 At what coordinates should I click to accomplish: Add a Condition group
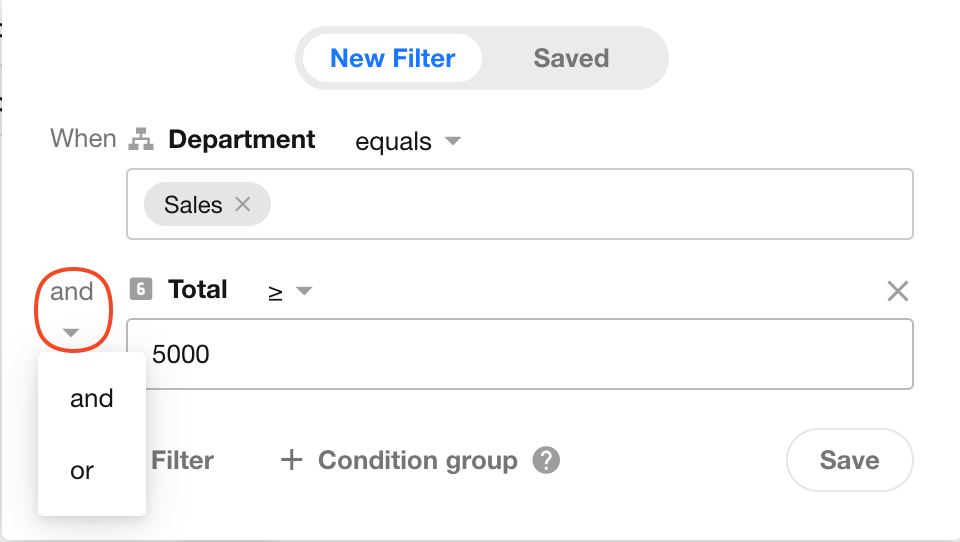[x=400, y=461]
